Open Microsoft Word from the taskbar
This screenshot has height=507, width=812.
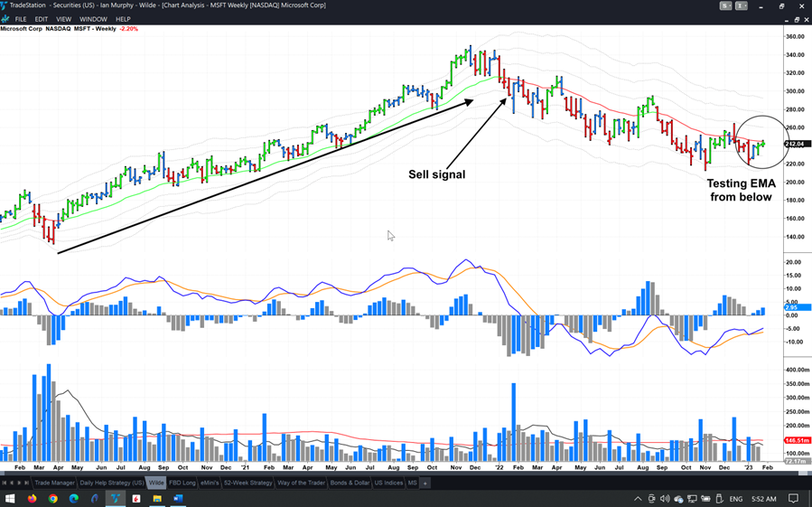[178, 498]
